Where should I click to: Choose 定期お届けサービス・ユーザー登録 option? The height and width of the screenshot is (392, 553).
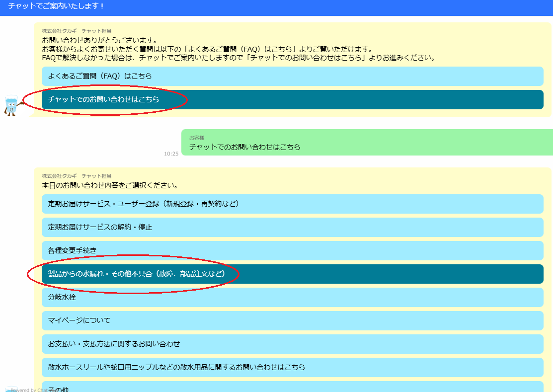(x=292, y=204)
